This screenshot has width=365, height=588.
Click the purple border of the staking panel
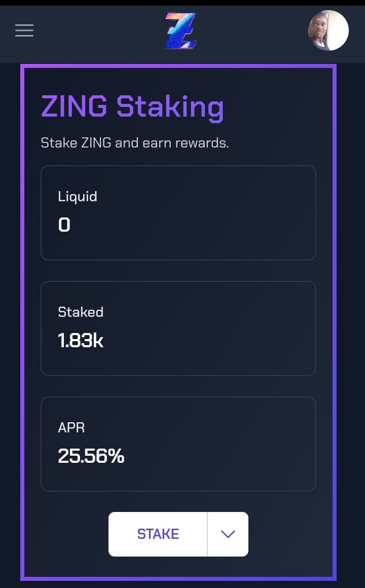(x=22, y=322)
